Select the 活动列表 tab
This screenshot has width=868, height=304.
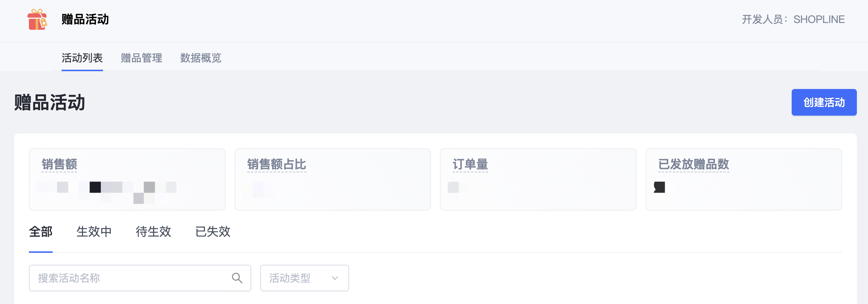[x=82, y=58]
